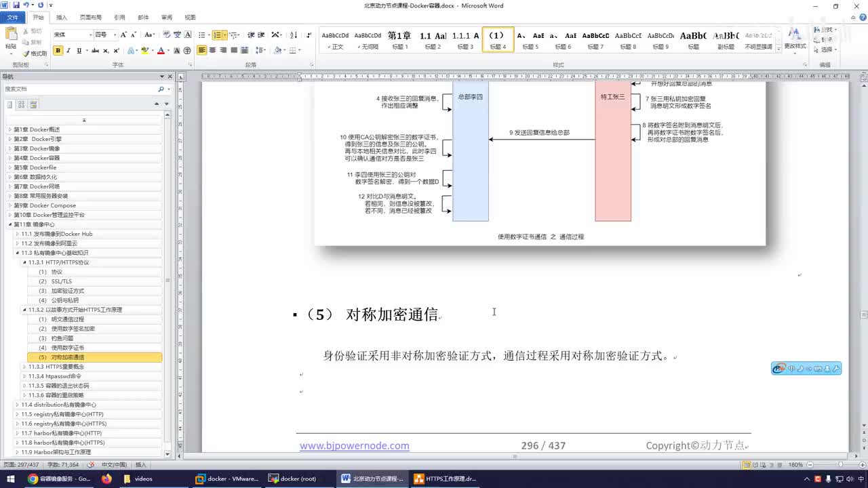
Task: Apply the 标题 1 heading style
Action: [x=399, y=39]
